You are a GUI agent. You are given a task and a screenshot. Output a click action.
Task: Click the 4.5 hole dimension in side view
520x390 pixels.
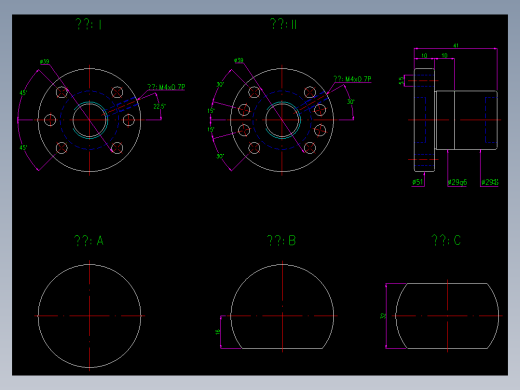pyautogui.click(x=401, y=81)
